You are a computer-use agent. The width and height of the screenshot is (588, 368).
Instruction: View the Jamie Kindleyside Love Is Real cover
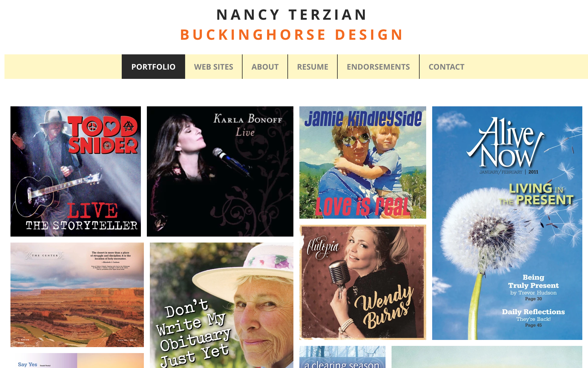[x=363, y=162]
